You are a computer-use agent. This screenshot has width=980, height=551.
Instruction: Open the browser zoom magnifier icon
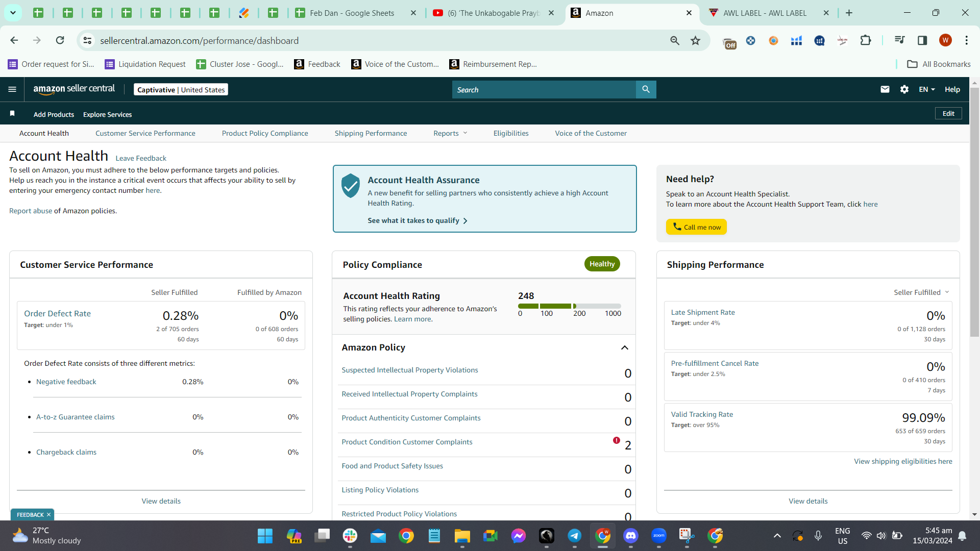click(675, 40)
